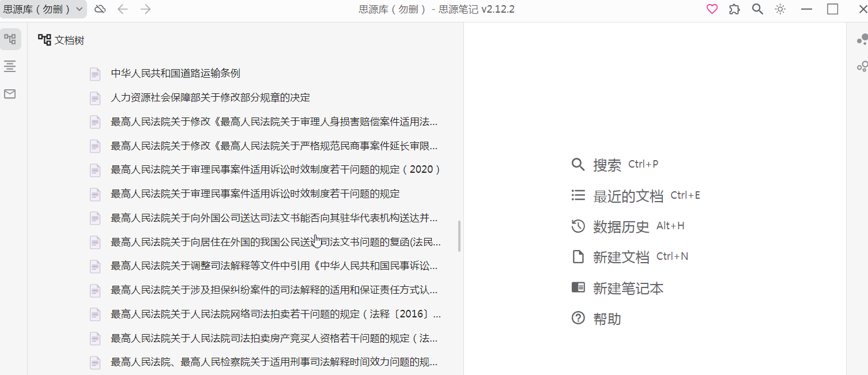Click file icon beside 中华人民共和国道路运输条例
Screen dimensions: 868x375
coord(95,74)
